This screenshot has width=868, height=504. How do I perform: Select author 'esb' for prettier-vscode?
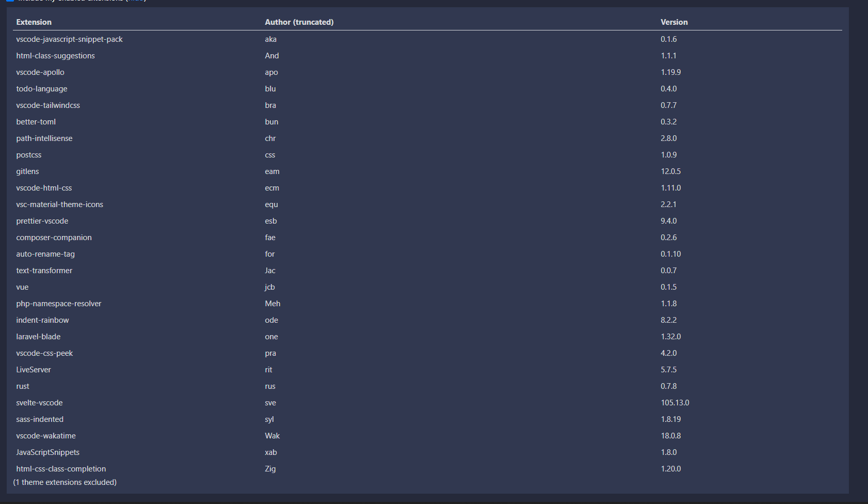tap(271, 221)
